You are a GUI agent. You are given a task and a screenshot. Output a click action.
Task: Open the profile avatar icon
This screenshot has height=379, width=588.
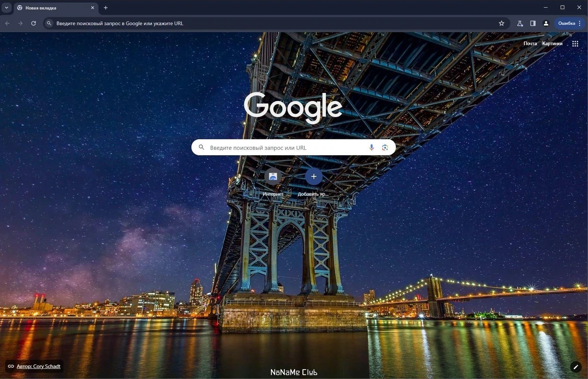pyautogui.click(x=546, y=23)
